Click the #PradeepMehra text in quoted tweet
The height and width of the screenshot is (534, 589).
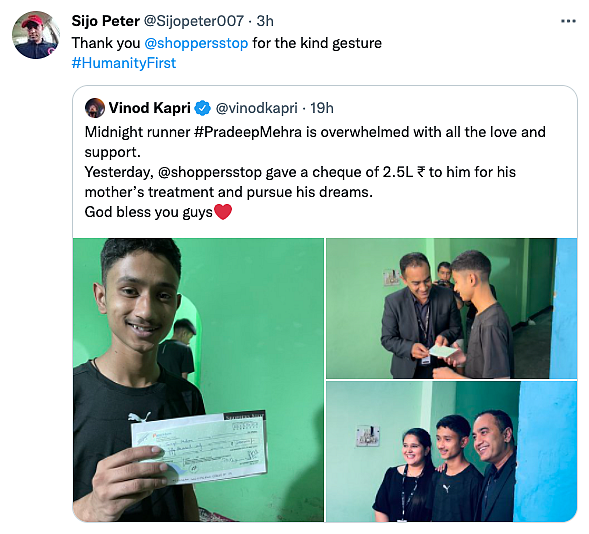(248, 132)
